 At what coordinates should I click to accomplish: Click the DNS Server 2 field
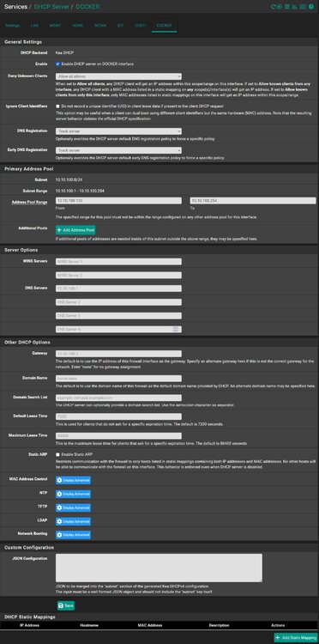point(118,302)
